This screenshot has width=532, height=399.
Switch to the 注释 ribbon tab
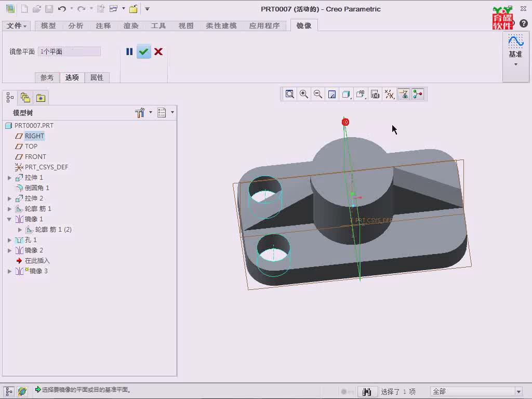tap(103, 26)
